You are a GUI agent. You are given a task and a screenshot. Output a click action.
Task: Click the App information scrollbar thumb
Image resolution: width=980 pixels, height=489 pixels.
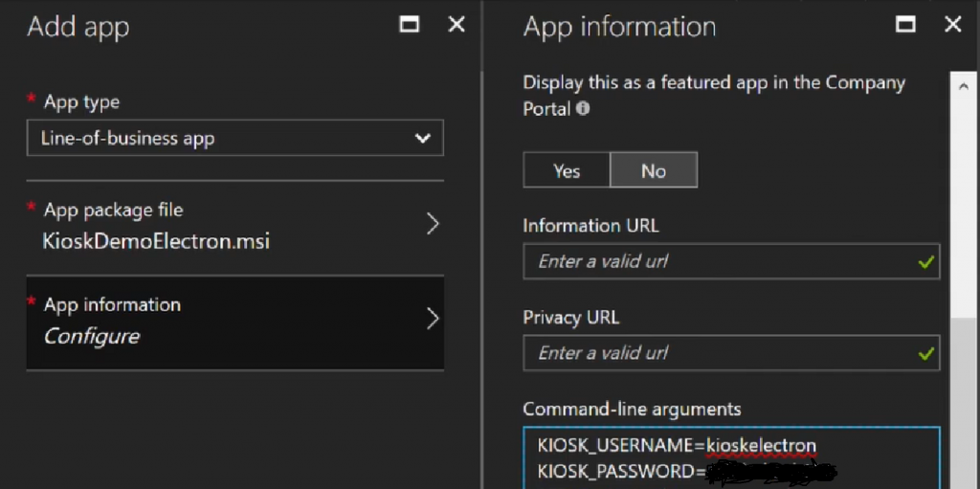pos(963,403)
